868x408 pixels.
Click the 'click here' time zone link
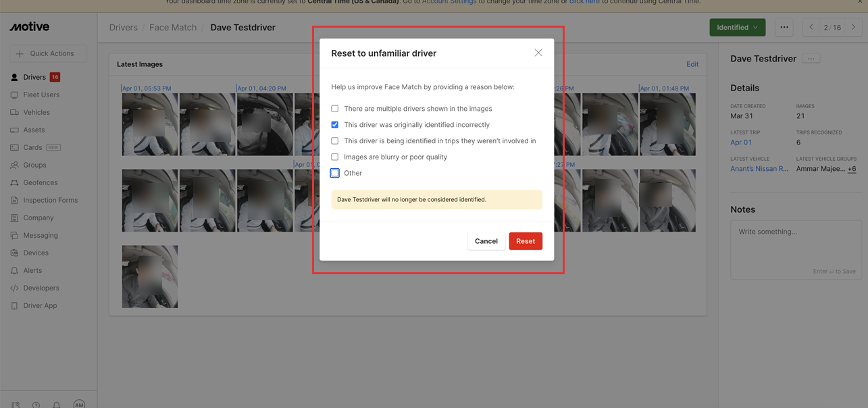(584, 2)
